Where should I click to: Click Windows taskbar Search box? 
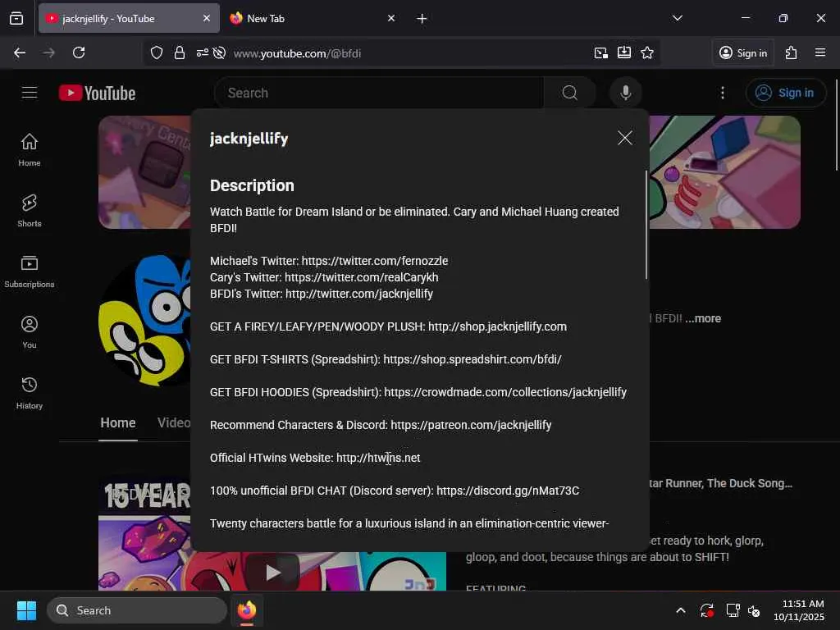coord(137,610)
